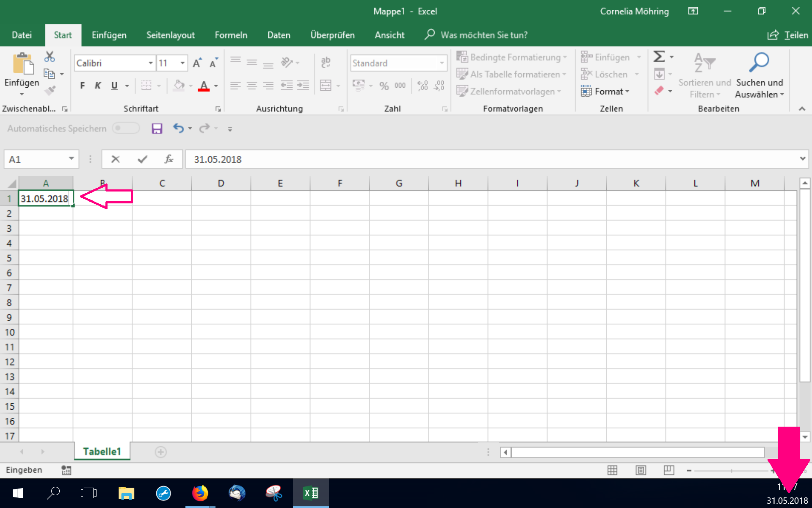Screen dimensions: 812x508
Task: Toggle italic formatting with K
Action: coord(98,86)
